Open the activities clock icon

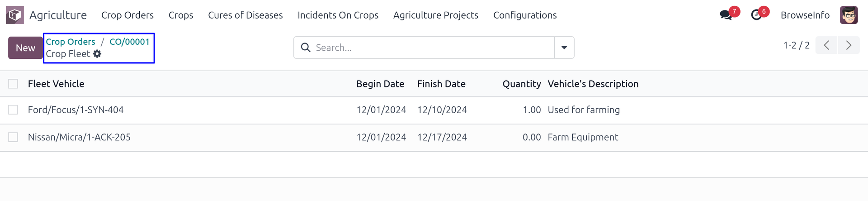point(756,15)
